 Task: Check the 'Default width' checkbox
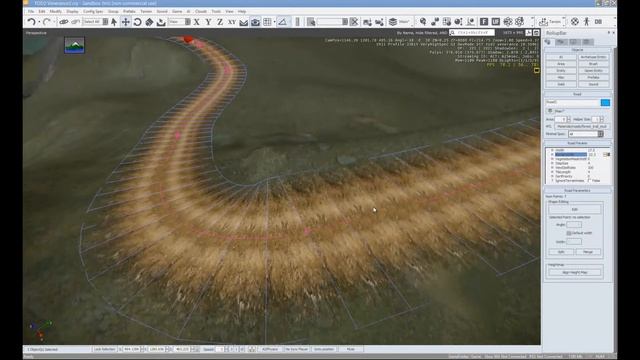point(569,233)
